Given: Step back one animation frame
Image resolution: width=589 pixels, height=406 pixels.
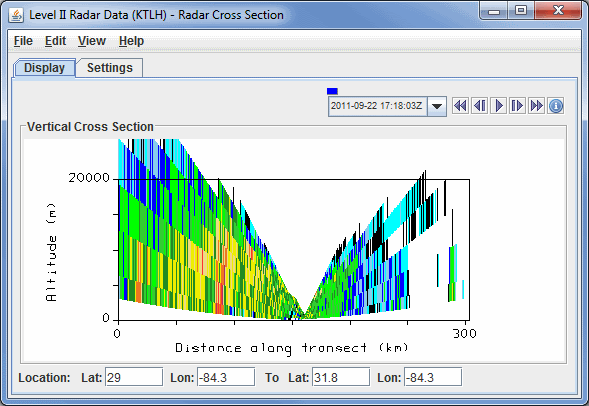Looking at the screenshot, I should point(480,106).
